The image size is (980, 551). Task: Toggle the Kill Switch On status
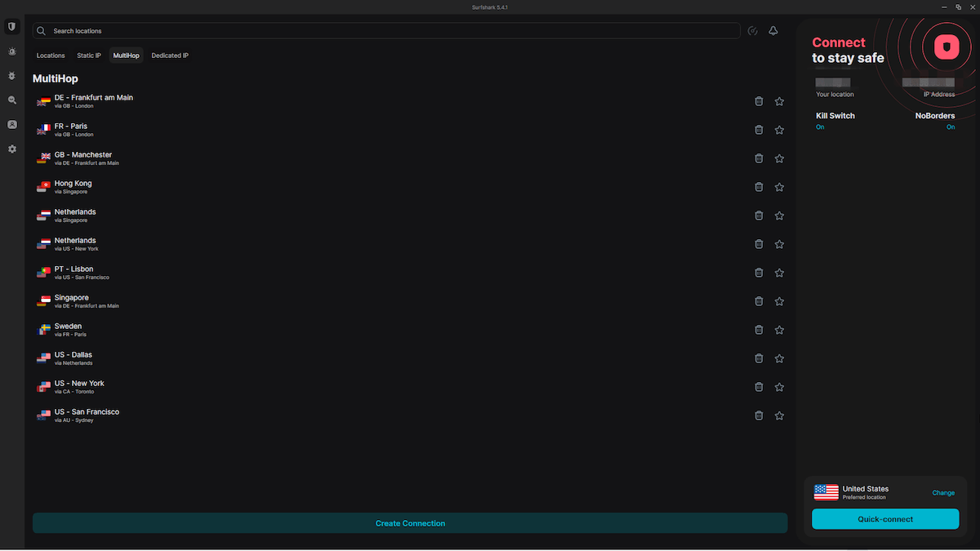(820, 127)
